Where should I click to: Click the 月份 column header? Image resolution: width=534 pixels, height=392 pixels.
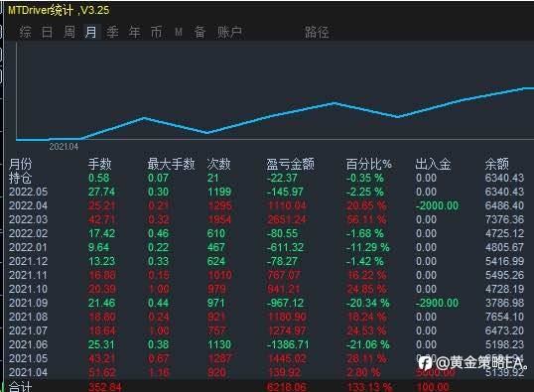(20, 164)
